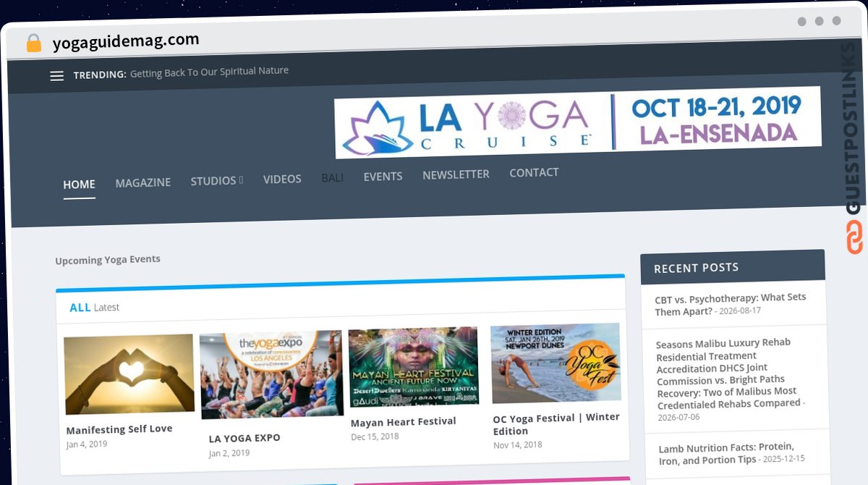Click the Recent Posts widget header
The image size is (868, 485).
(x=732, y=266)
